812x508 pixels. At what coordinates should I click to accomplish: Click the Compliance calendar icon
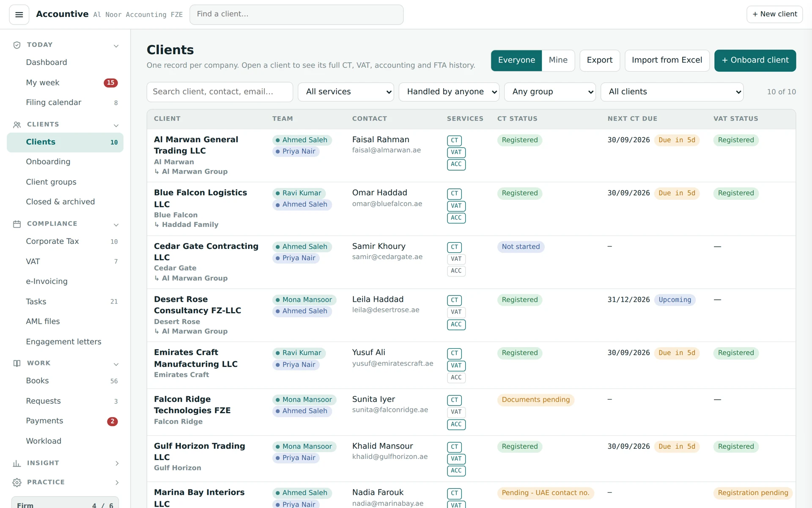click(x=17, y=224)
